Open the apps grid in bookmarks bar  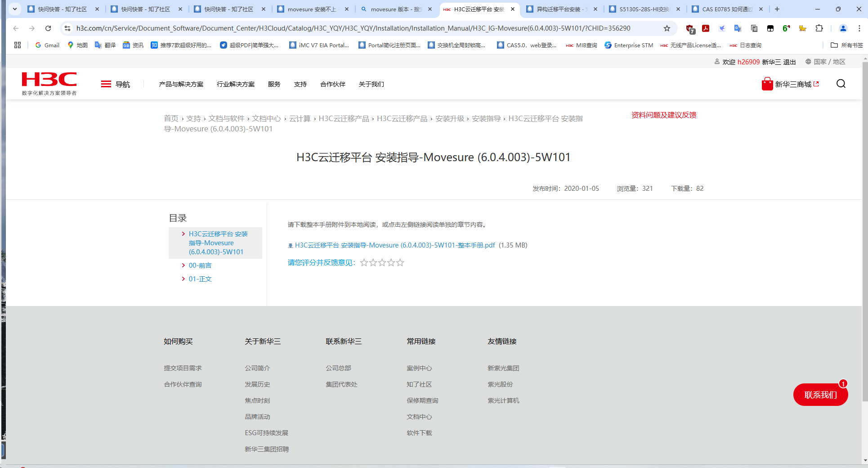click(18, 45)
